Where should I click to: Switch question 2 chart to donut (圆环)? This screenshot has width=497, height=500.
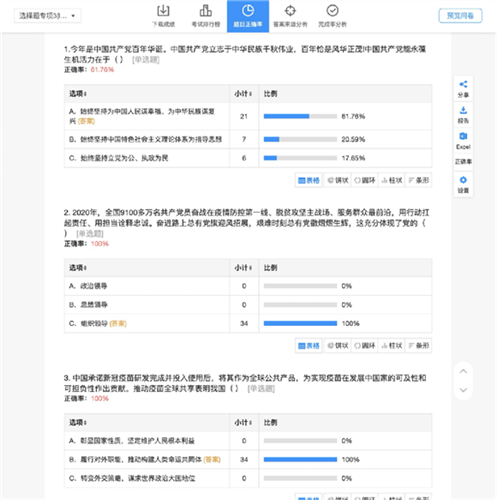(x=364, y=346)
